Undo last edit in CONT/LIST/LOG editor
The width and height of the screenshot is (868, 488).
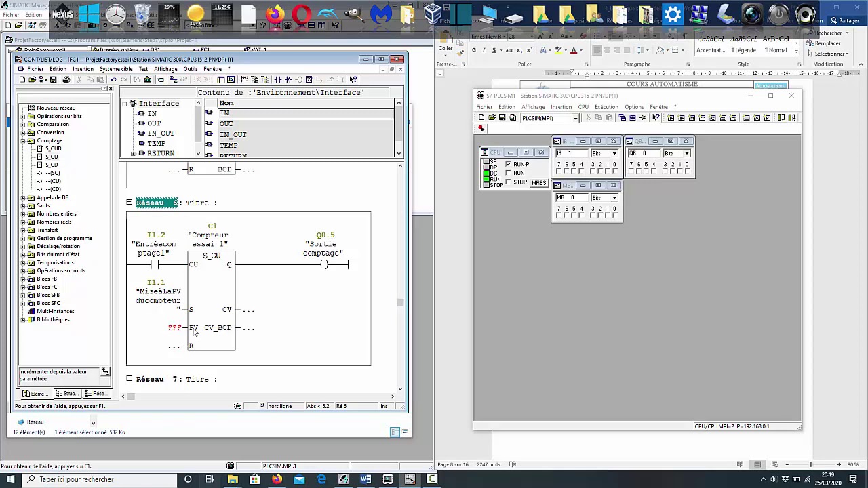tap(113, 79)
